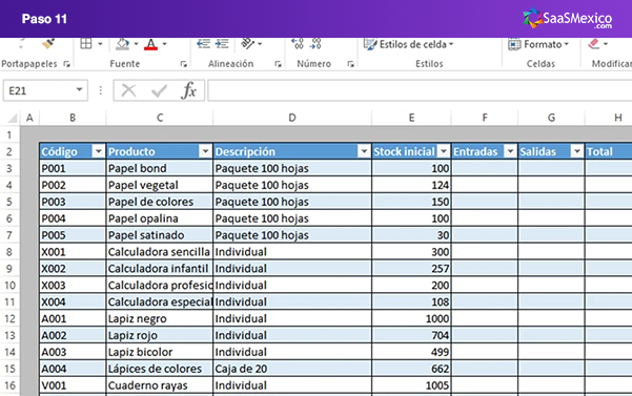
Task: Select cell containing P001
Action: [x=73, y=169]
